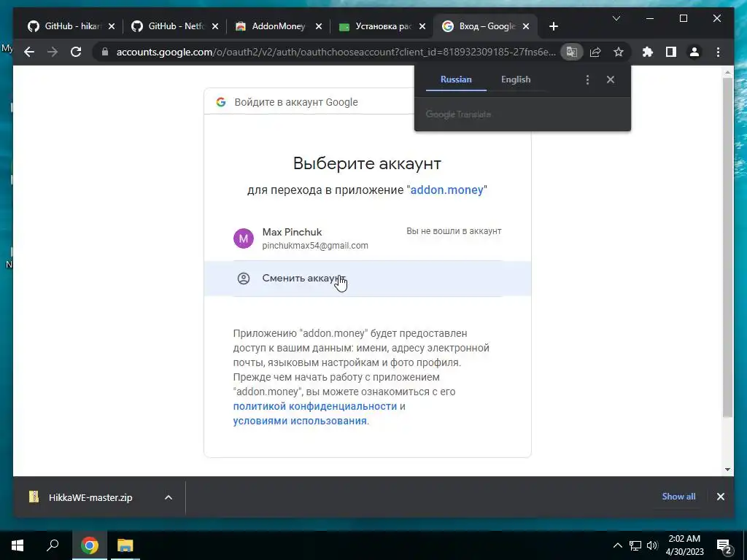Open the tab search chevron
This screenshot has width=747, height=560.
coord(616,18)
